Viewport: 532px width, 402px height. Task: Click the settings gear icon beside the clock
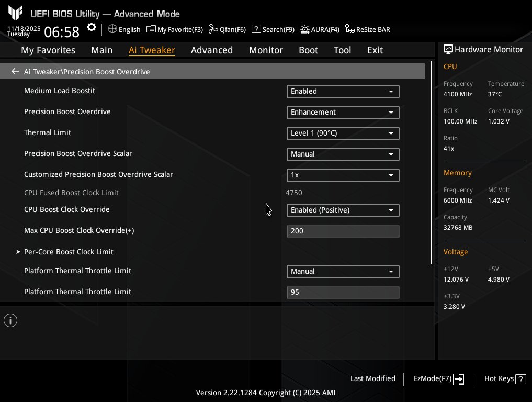(x=91, y=27)
